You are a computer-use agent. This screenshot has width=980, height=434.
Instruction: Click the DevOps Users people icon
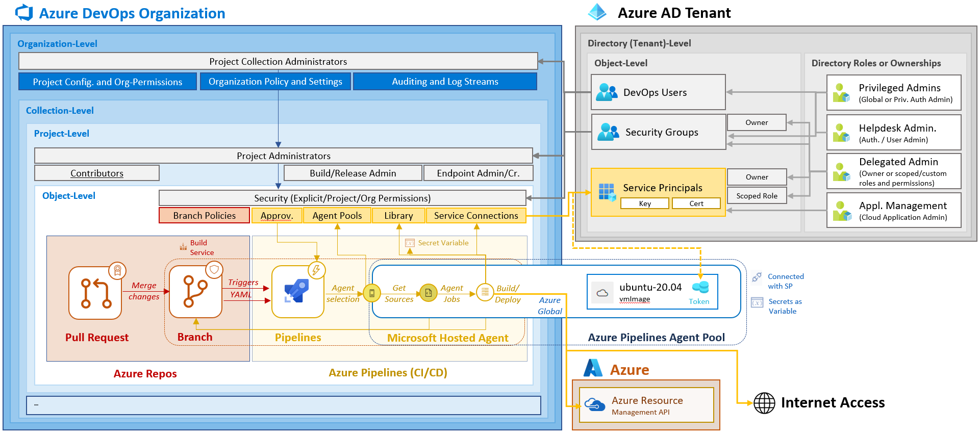[607, 92]
